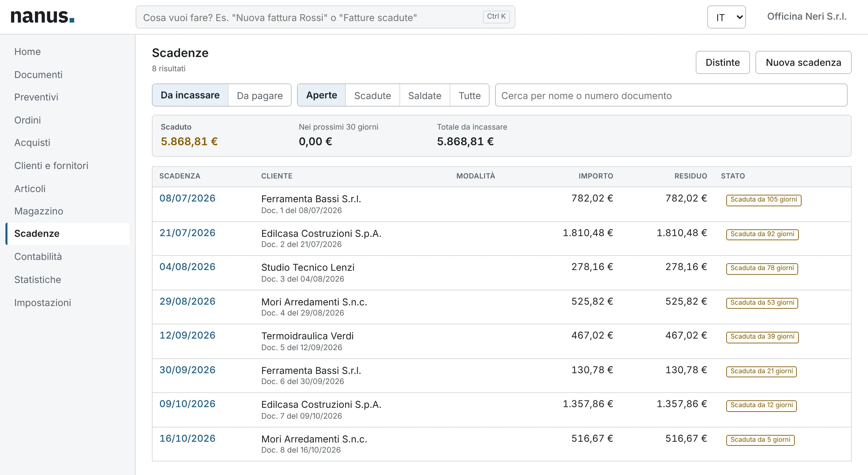Image resolution: width=868 pixels, height=475 pixels.
Task: Switch to Da pagare
Action: (260, 95)
